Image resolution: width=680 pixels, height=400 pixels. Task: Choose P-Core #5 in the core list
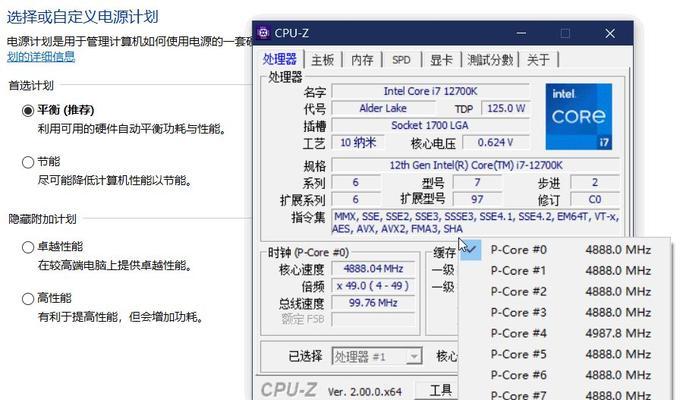564,354
